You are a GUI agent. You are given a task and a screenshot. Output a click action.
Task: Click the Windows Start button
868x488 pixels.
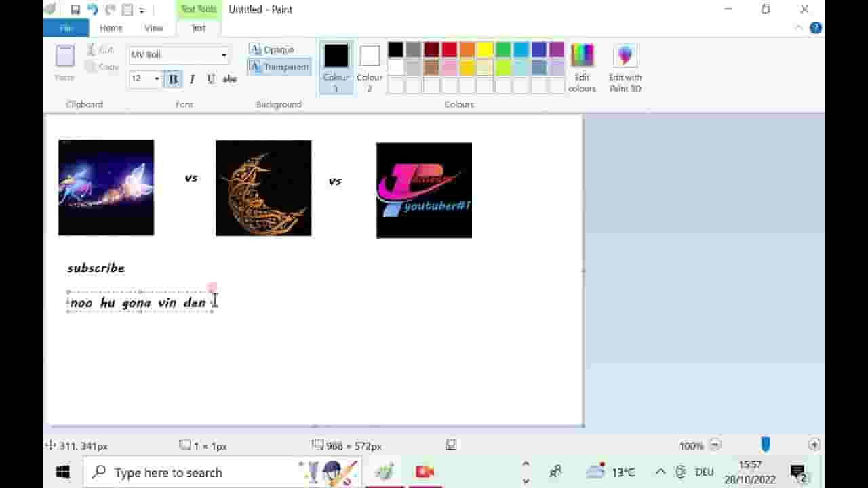coord(63,472)
